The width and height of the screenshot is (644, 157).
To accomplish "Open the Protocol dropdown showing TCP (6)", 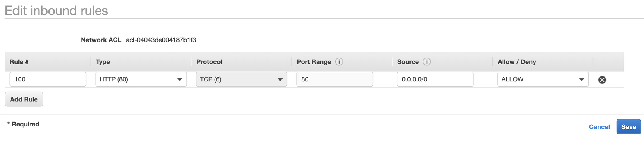I will (241, 79).
